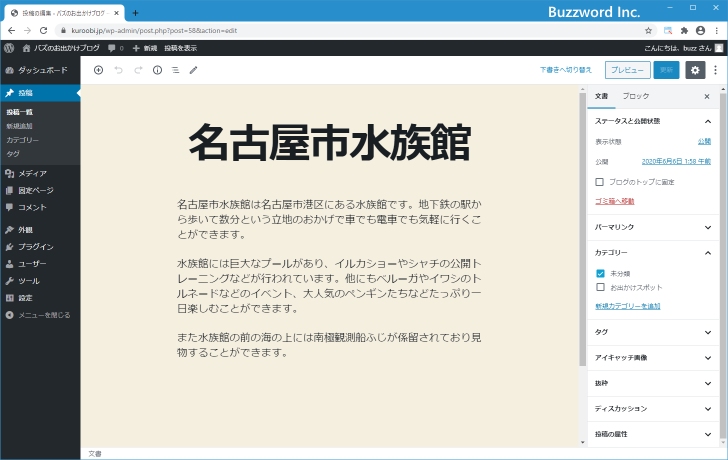The image size is (728, 460).
Task: Open a new browser tab
Action: 135,13
